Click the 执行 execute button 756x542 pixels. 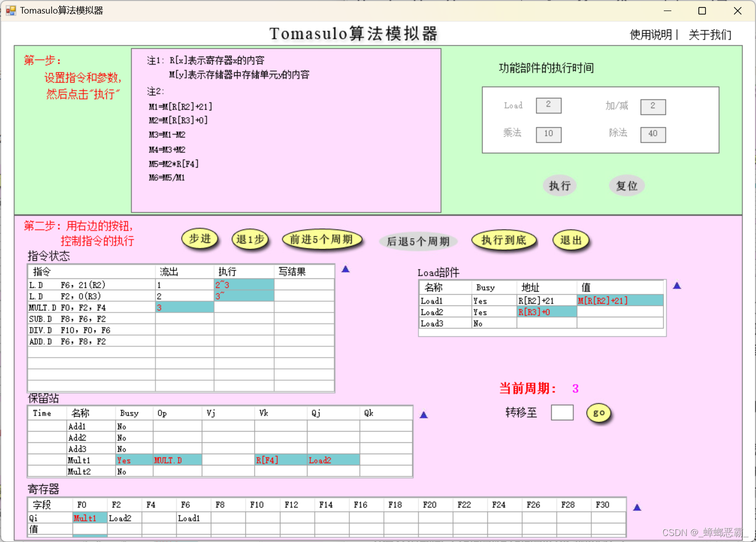[x=560, y=186]
